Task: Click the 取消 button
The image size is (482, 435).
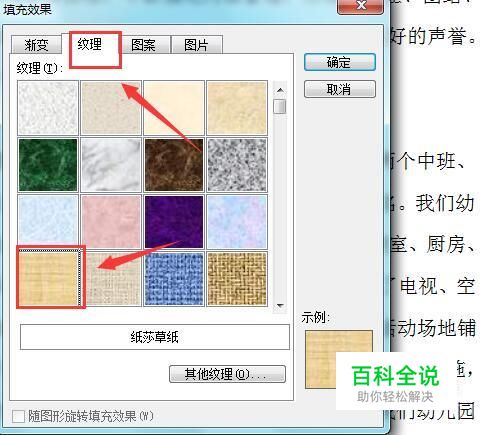Action: 340,89
